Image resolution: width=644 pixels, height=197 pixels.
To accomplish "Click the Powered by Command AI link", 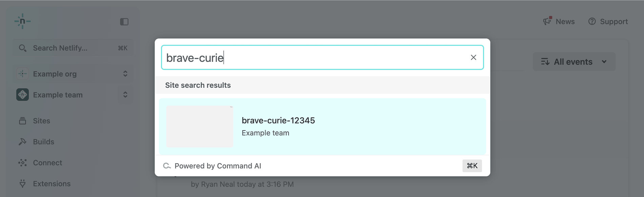I will [x=218, y=166].
